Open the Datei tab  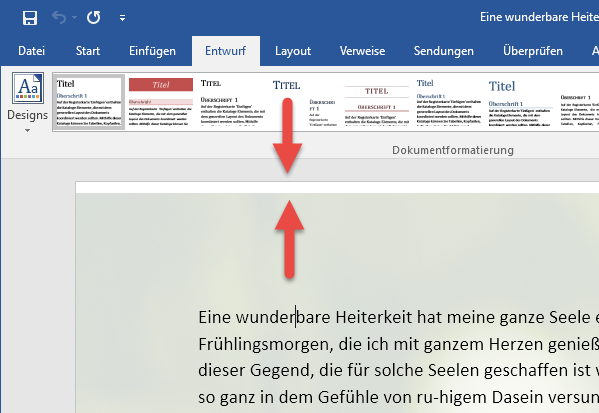tap(31, 51)
